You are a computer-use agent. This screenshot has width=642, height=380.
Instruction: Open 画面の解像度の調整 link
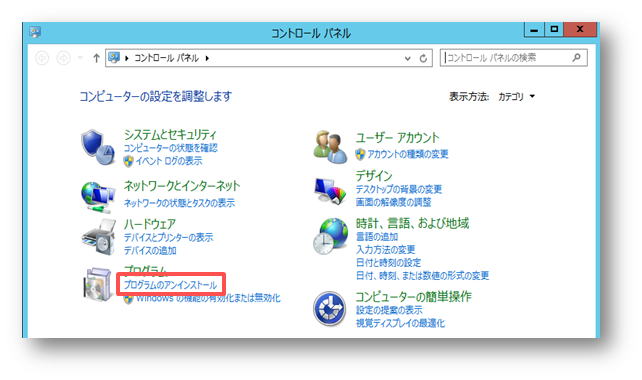coord(393,202)
